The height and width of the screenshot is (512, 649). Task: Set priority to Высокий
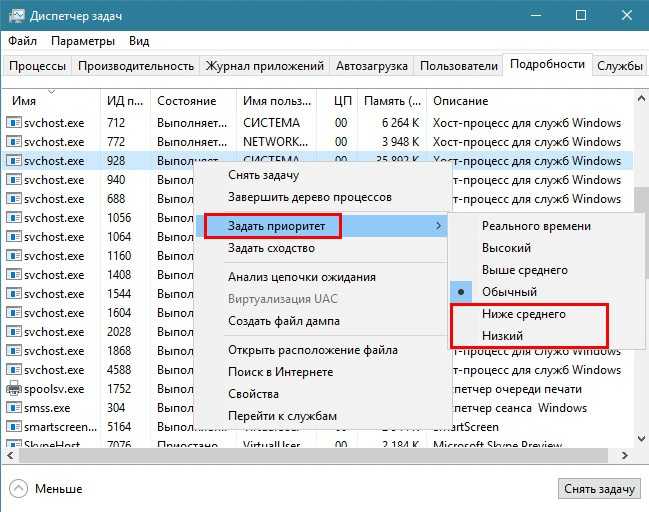point(506,248)
